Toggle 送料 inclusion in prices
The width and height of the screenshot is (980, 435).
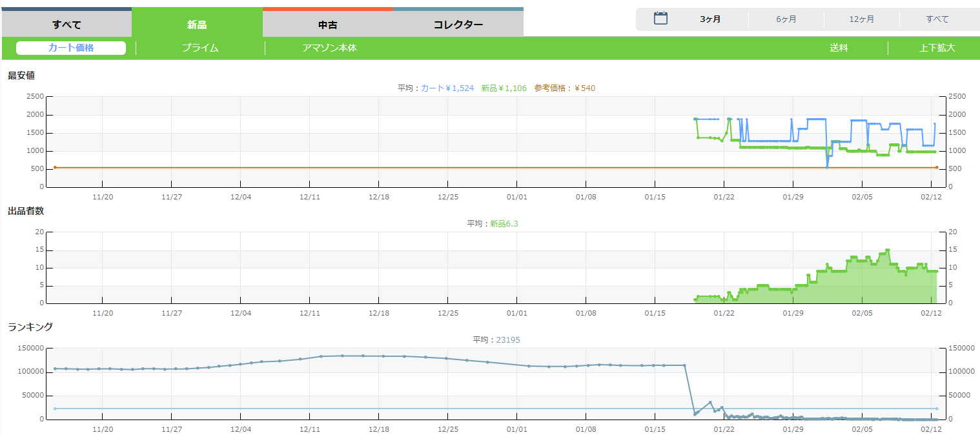[x=838, y=48]
